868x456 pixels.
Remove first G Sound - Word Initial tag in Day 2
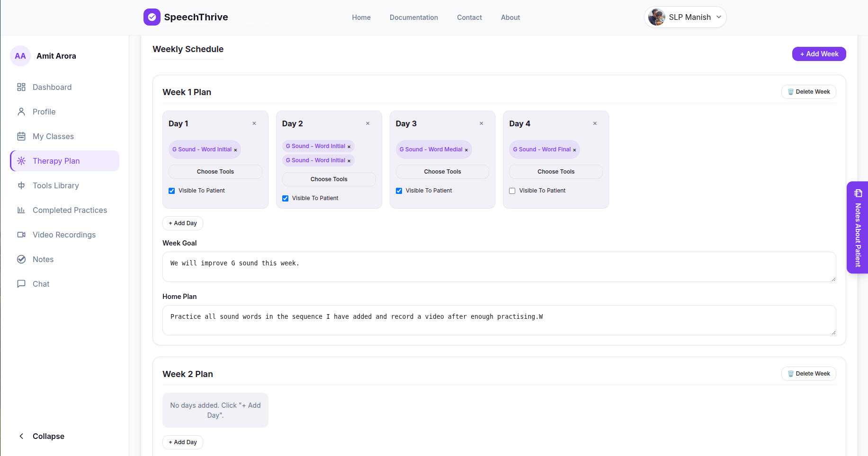click(349, 147)
